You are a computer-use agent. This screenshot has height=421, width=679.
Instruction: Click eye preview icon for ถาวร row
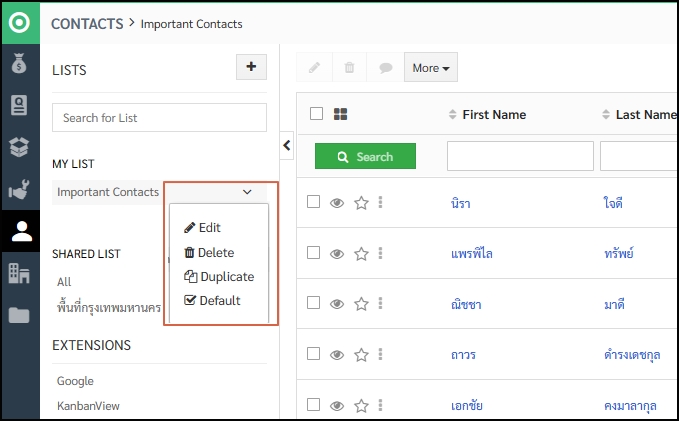pyautogui.click(x=337, y=355)
